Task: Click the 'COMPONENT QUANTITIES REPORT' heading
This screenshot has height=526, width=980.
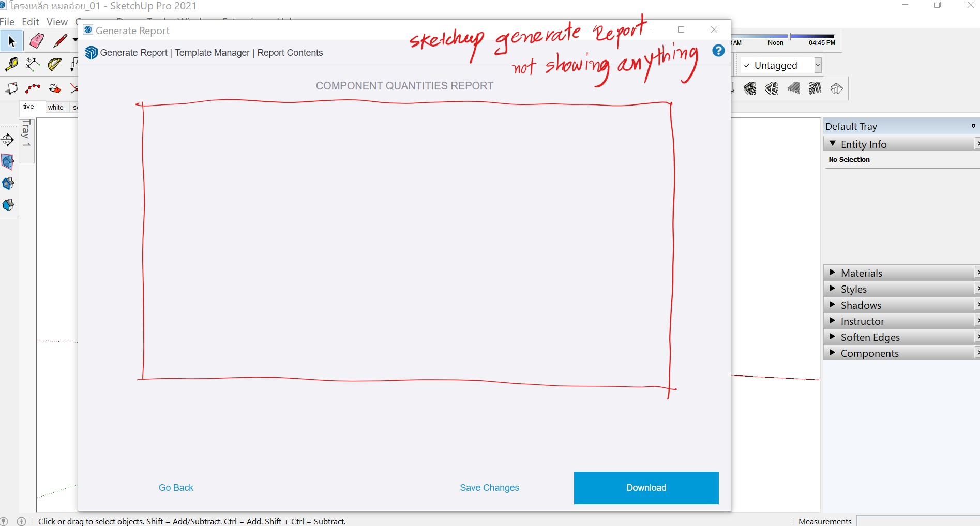Action: [x=404, y=86]
